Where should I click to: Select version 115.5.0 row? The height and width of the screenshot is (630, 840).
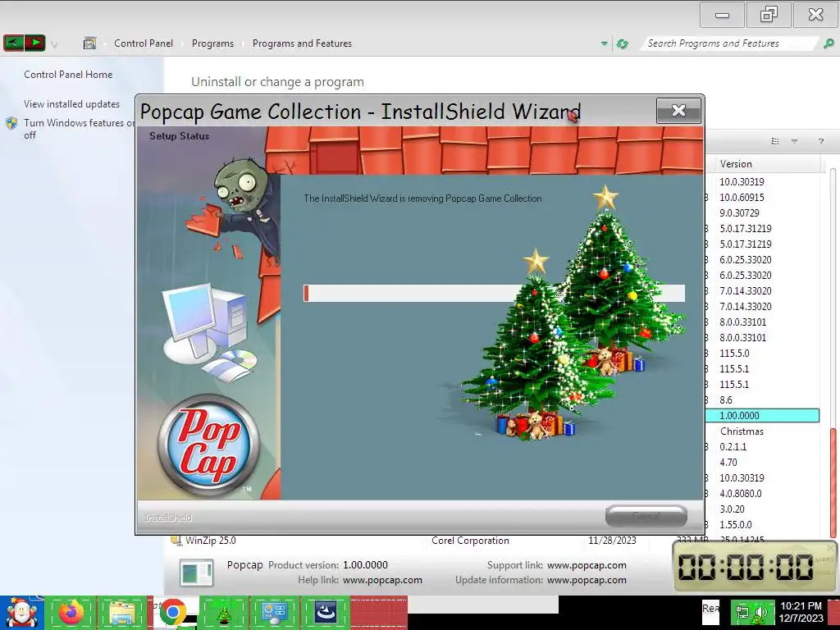[x=734, y=354]
